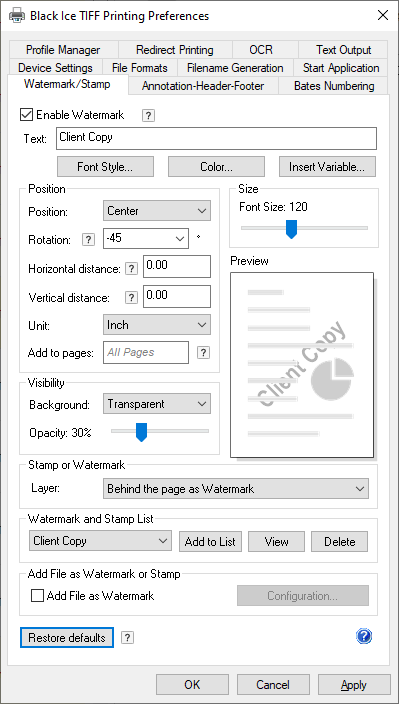Click Vertical distance help question mark
Viewport: 399px width, 704px height.
pyautogui.click(x=131, y=297)
